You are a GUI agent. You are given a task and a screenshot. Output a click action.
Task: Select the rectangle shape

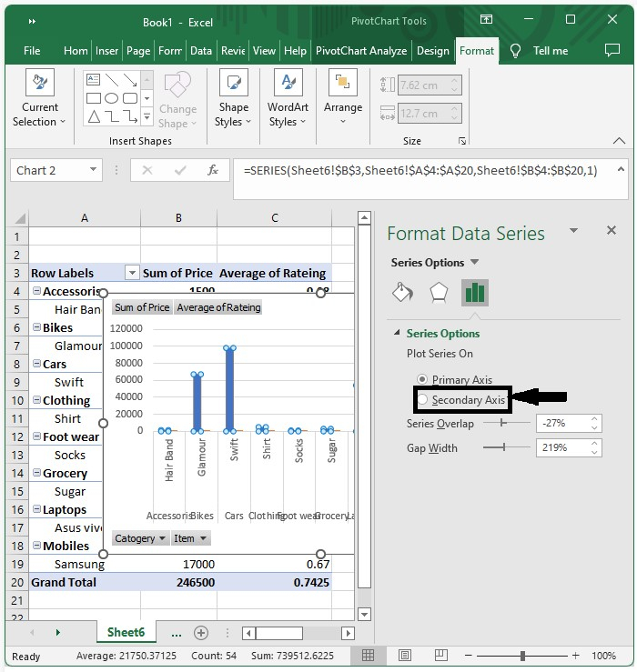94,98
